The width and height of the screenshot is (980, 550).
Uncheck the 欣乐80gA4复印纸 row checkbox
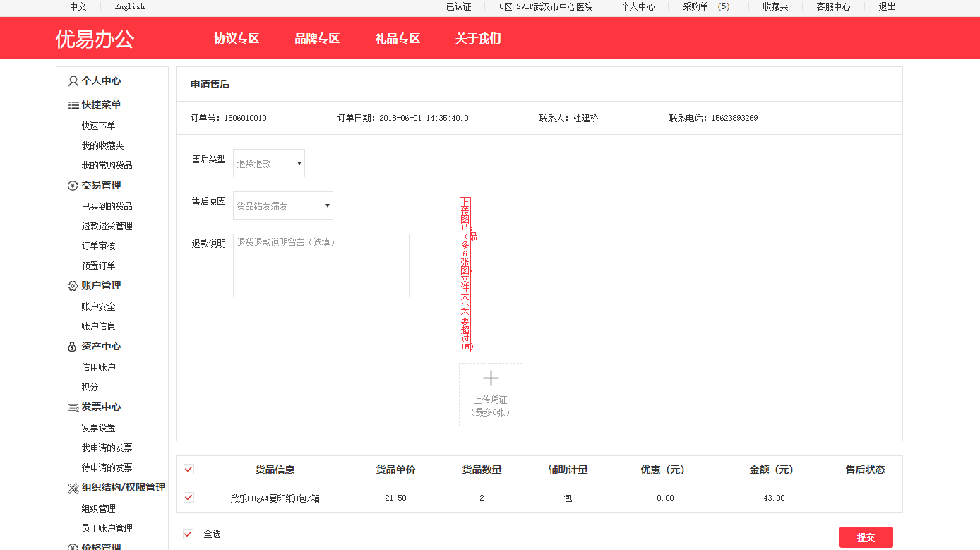189,498
